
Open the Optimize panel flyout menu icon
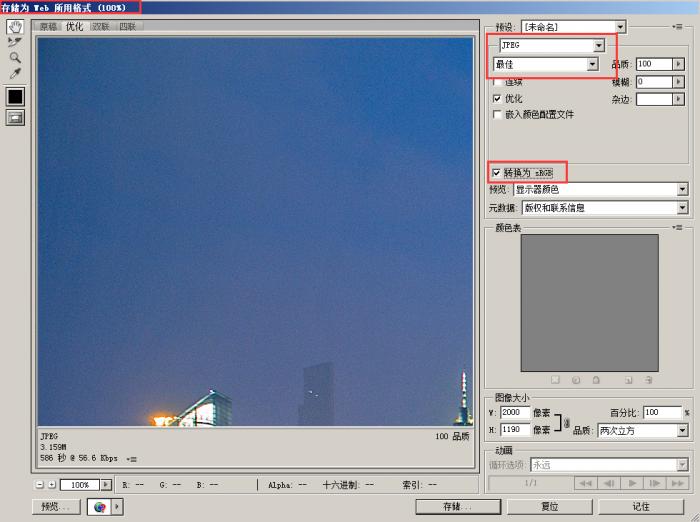tap(677, 27)
